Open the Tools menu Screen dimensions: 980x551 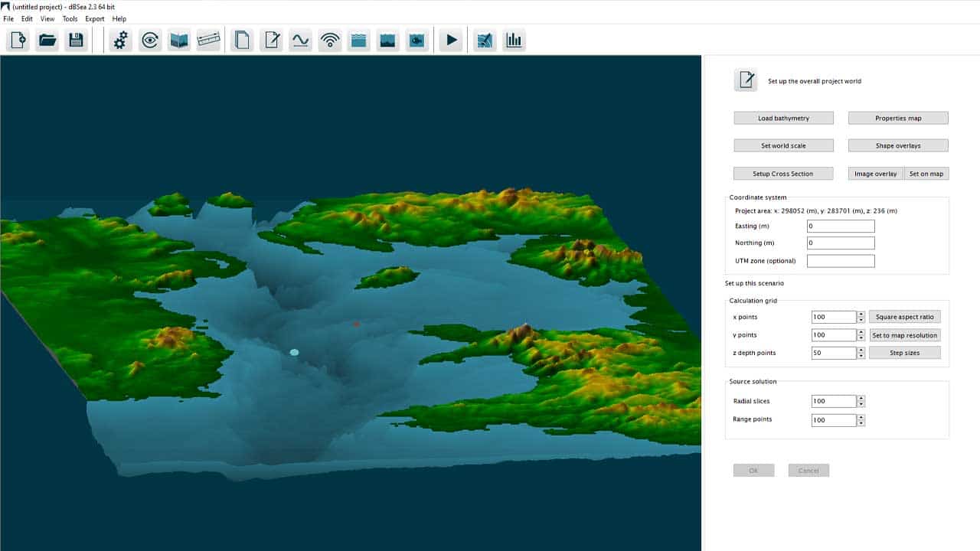pyautogui.click(x=70, y=18)
